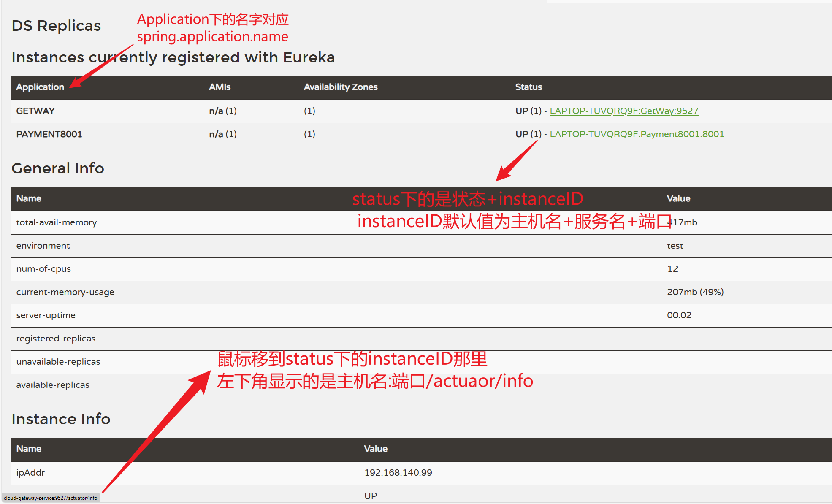The width and height of the screenshot is (832, 504).
Task: Click the current-memory-usage row label
Action: click(65, 292)
